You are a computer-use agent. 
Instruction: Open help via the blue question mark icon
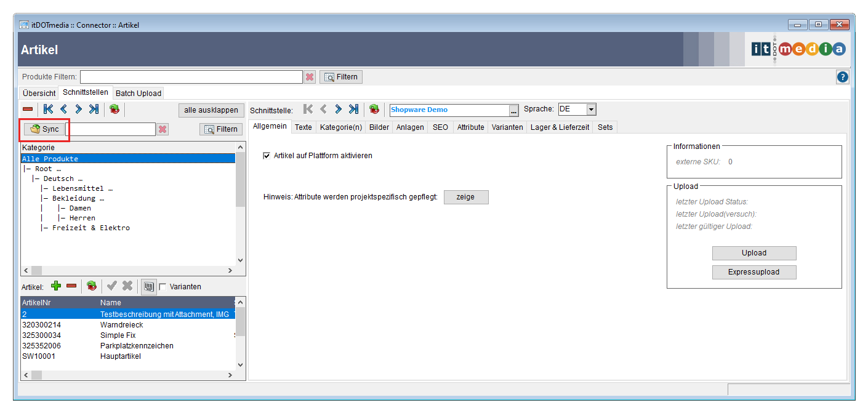[x=843, y=77]
